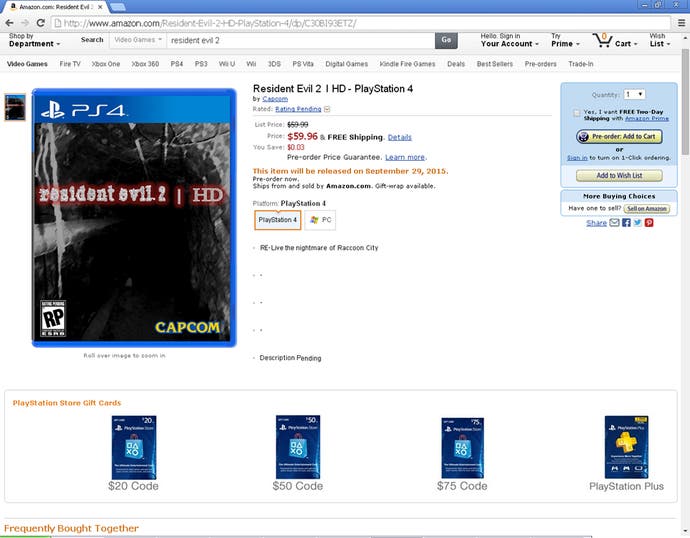The height and width of the screenshot is (538, 690).
Task: Go to Wii U category
Action: click(x=227, y=64)
